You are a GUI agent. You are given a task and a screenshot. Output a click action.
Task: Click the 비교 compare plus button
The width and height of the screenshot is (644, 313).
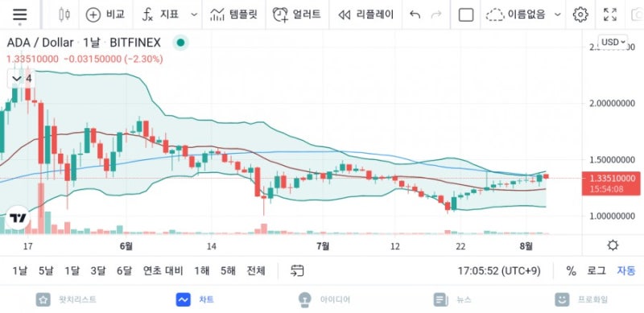[93, 14]
